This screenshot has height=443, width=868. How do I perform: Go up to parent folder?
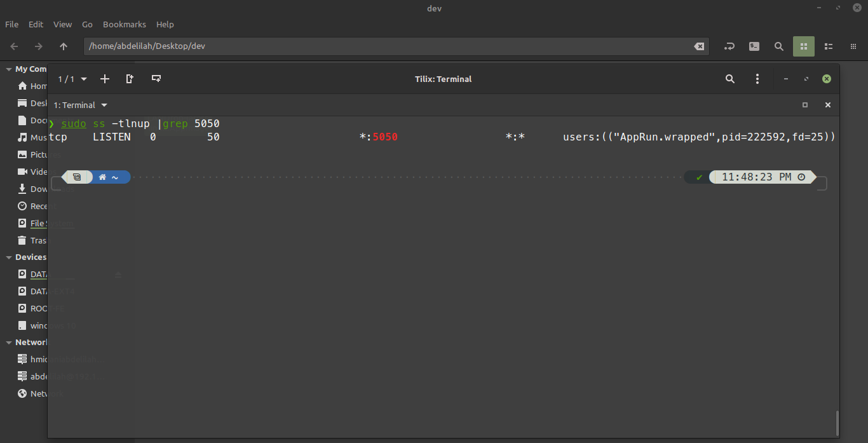(63, 46)
